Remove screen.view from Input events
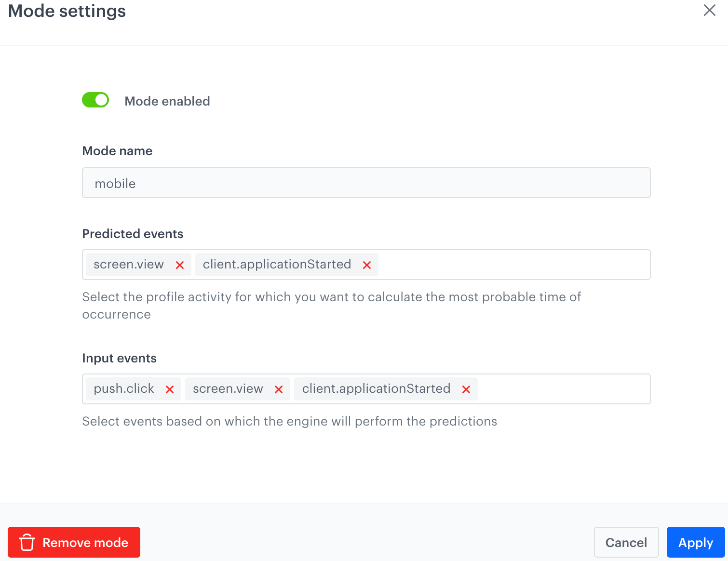Viewport: 728px width, 561px height. 279,389
